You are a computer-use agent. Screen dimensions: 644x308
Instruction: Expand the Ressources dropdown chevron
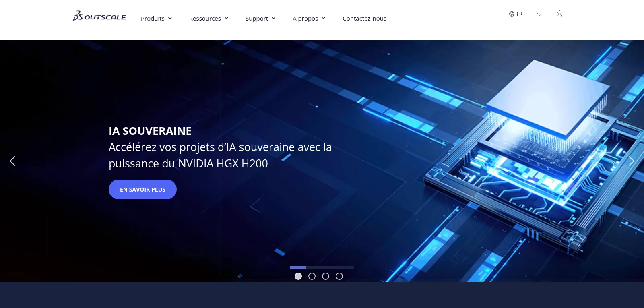tap(226, 18)
